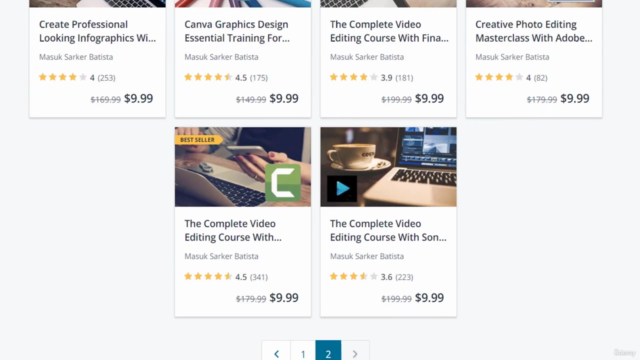640x360 pixels.
Task: Select page 2 in pagination
Action: pos(328,352)
